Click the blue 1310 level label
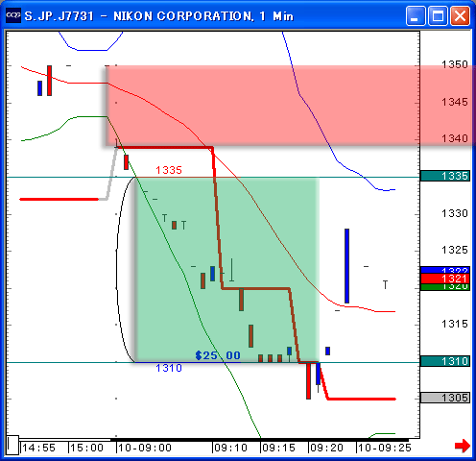 (x=169, y=368)
